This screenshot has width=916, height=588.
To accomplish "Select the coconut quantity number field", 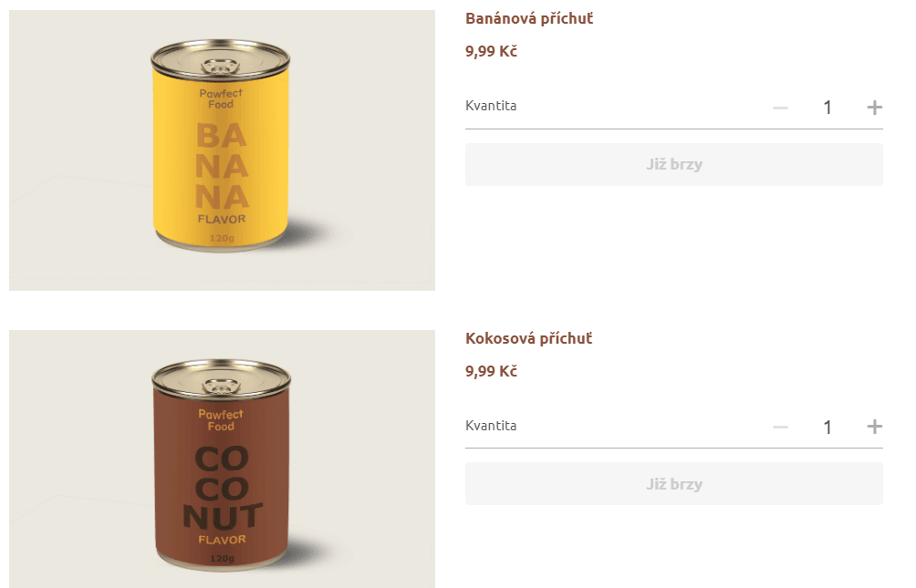I will tap(828, 427).
